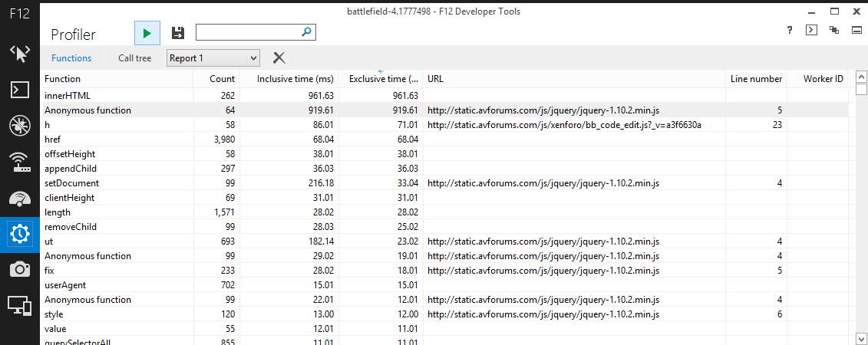This screenshot has height=345, width=868.
Task: Select the Functions view tab
Action: click(x=71, y=58)
